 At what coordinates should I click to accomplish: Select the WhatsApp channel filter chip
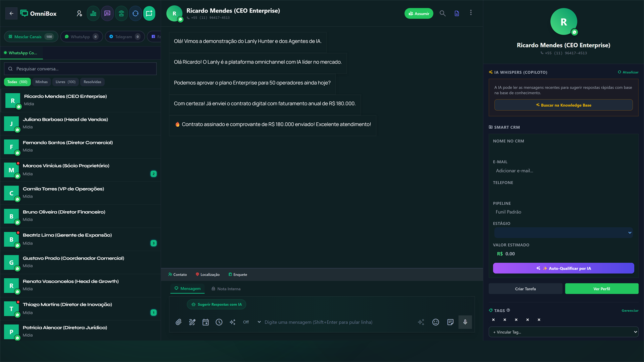click(81, 37)
